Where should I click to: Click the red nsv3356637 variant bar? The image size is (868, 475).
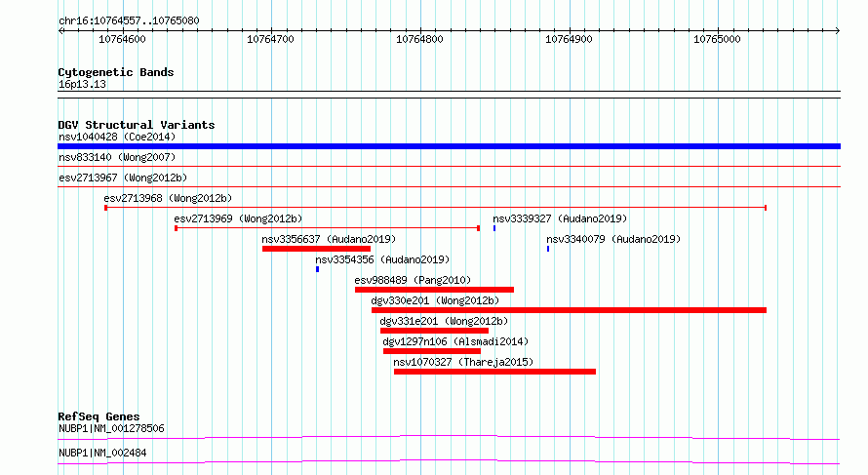[x=316, y=249]
